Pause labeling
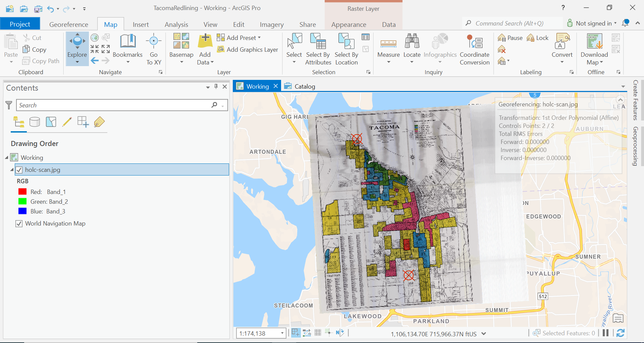The height and width of the screenshot is (343, 644). click(x=510, y=38)
